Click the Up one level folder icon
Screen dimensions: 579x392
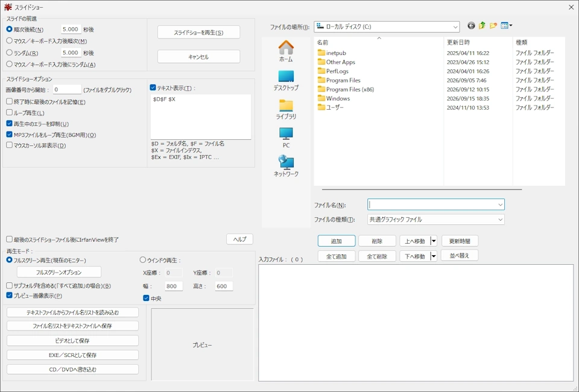pos(482,25)
